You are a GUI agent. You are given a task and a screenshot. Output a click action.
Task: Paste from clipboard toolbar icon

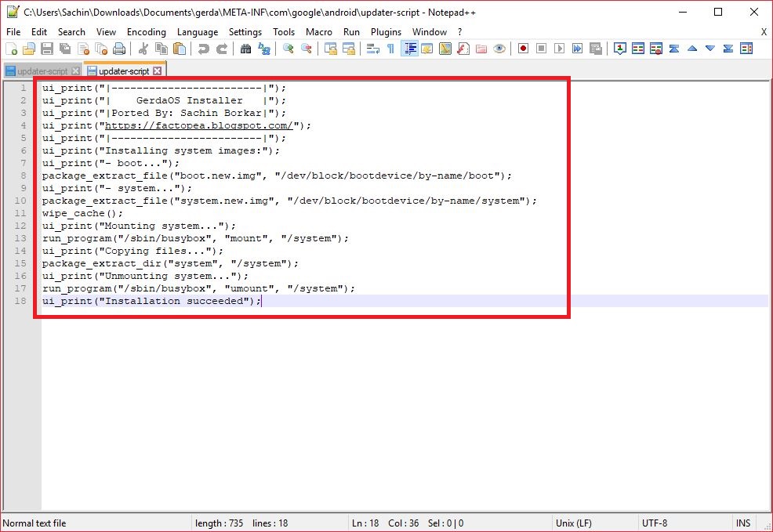click(180, 49)
